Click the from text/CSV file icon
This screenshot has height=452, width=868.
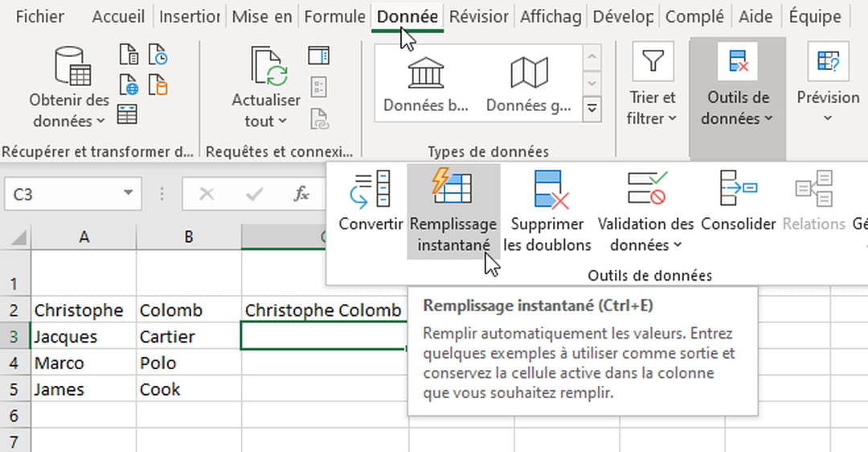[x=129, y=55]
